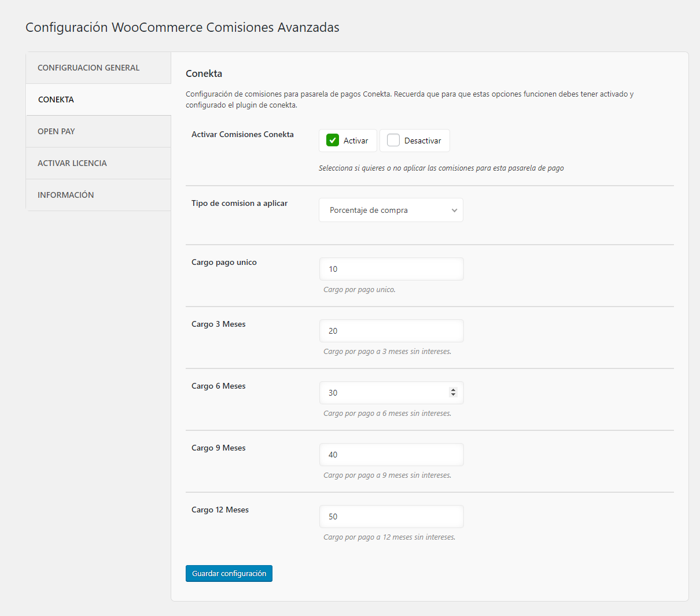This screenshot has height=616, width=700.
Task: Focus the Cargo 3 Meses input
Action: pos(391,331)
